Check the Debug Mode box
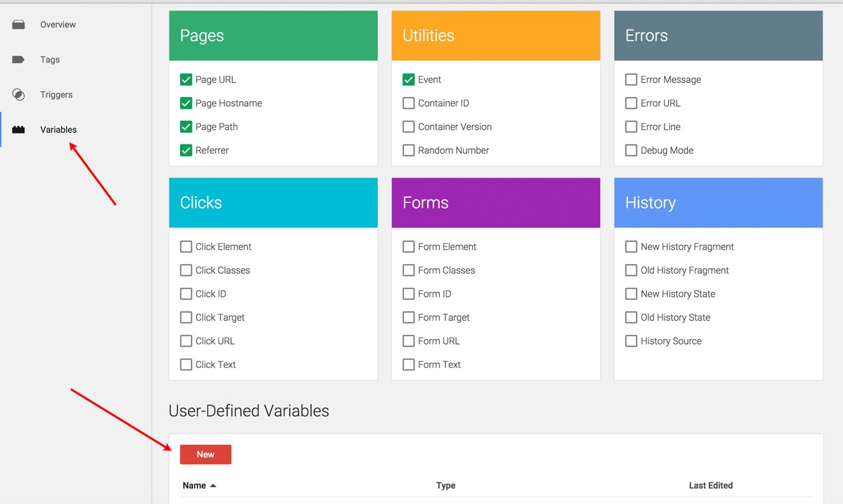The height and width of the screenshot is (504, 843). pos(632,150)
